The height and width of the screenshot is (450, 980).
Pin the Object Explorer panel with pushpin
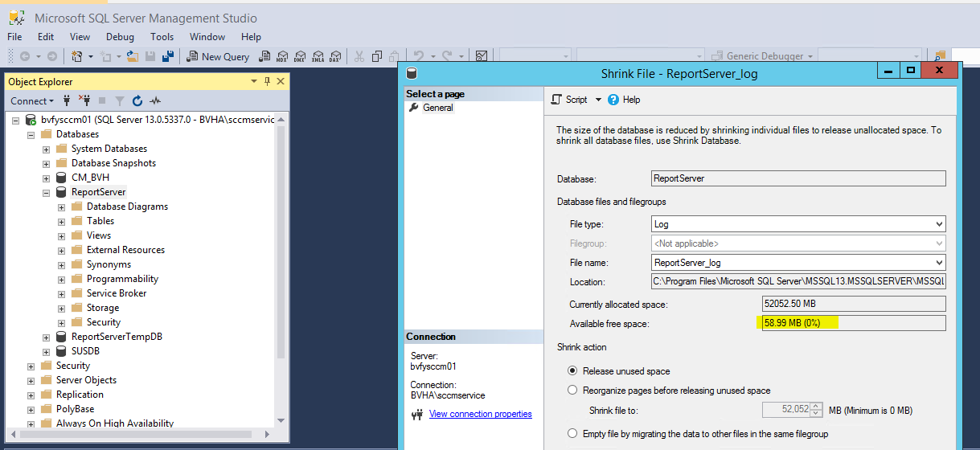click(x=268, y=81)
